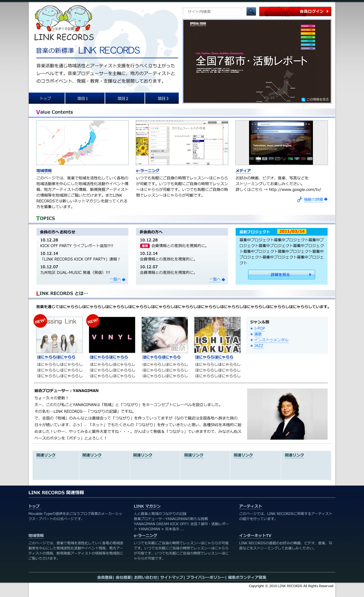The height and width of the screenshot is (597, 364).
Task: Click the magnifier search icon button
Action: point(251,11)
